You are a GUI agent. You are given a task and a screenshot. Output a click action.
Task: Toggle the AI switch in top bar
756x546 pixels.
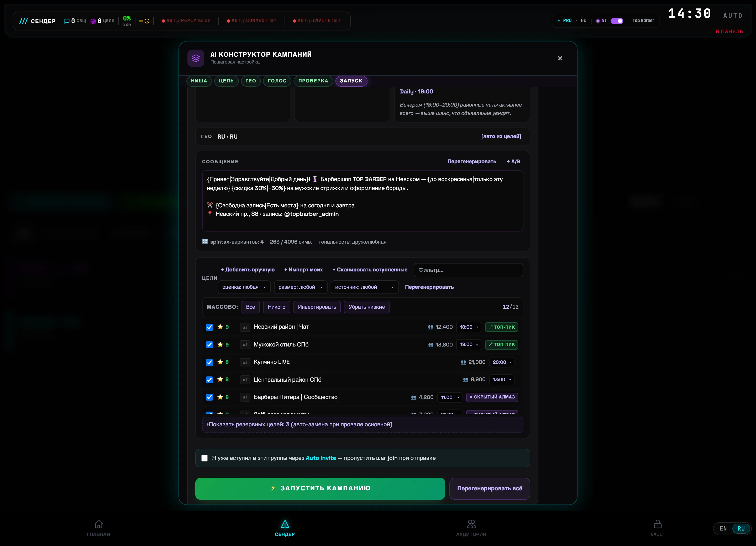616,21
